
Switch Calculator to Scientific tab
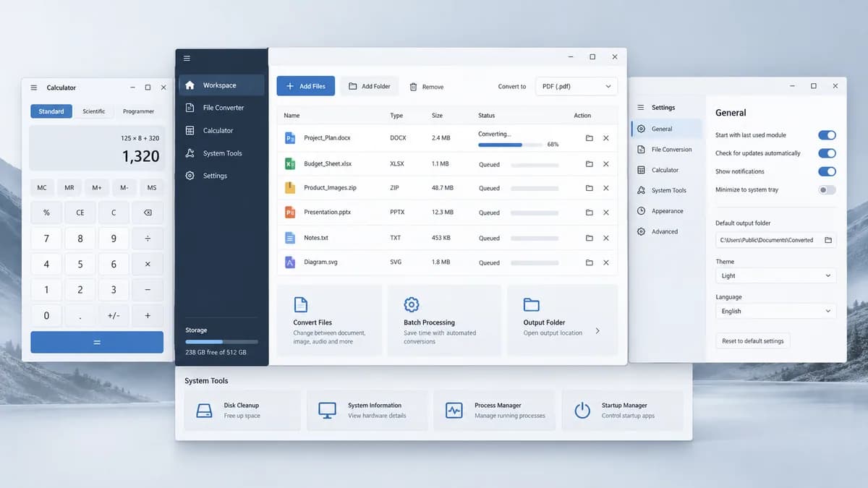(x=94, y=111)
